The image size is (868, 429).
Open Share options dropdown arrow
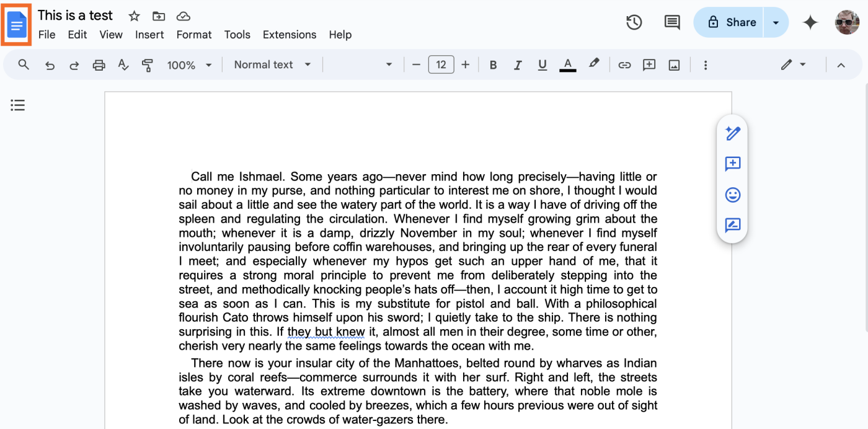click(776, 22)
